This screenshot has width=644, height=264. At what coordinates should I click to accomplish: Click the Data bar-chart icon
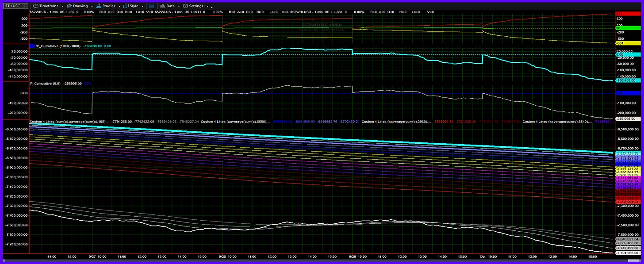(162, 6)
